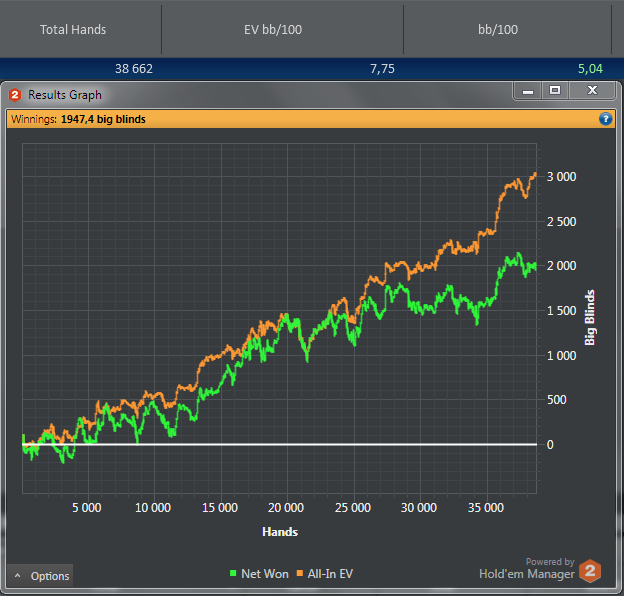Sort by the bb/100 column header

tap(498, 29)
